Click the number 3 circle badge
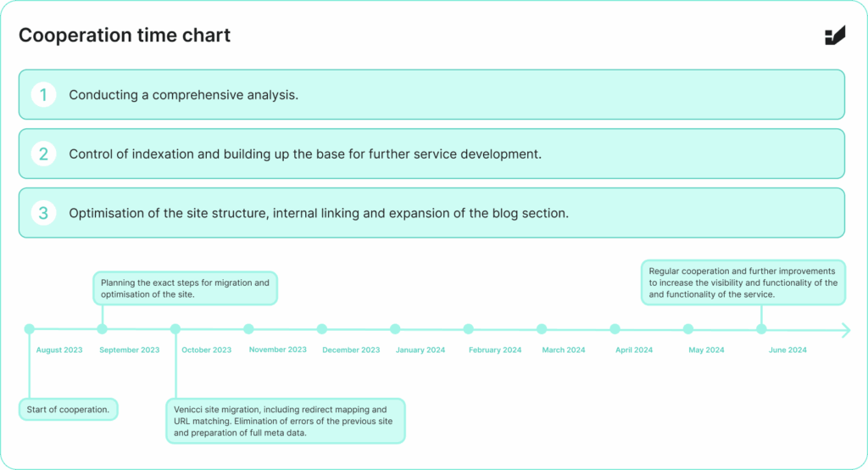 pyautogui.click(x=44, y=213)
